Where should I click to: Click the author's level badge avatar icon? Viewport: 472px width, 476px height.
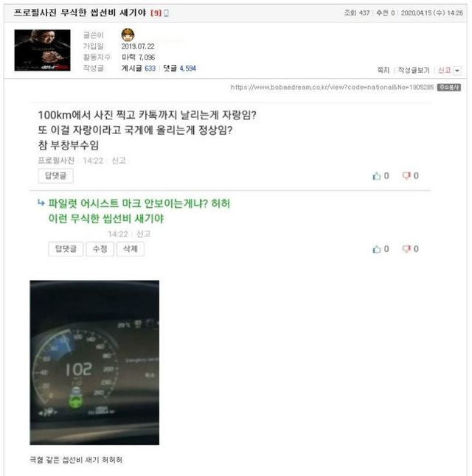128,35
